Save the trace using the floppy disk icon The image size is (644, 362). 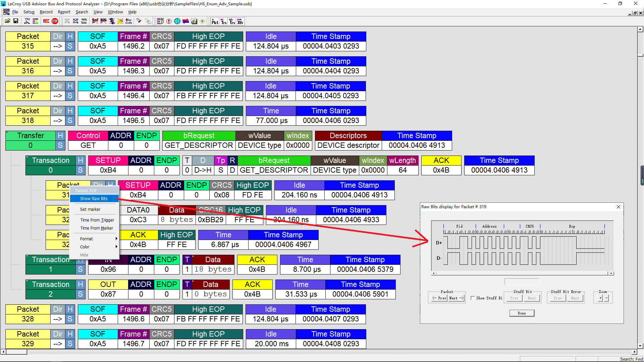(x=16, y=21)
